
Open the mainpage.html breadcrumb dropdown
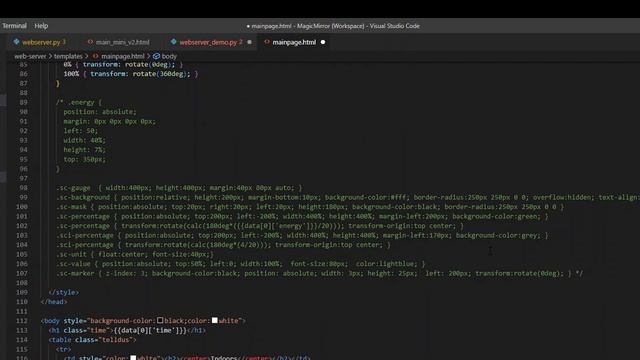(122, 56)
